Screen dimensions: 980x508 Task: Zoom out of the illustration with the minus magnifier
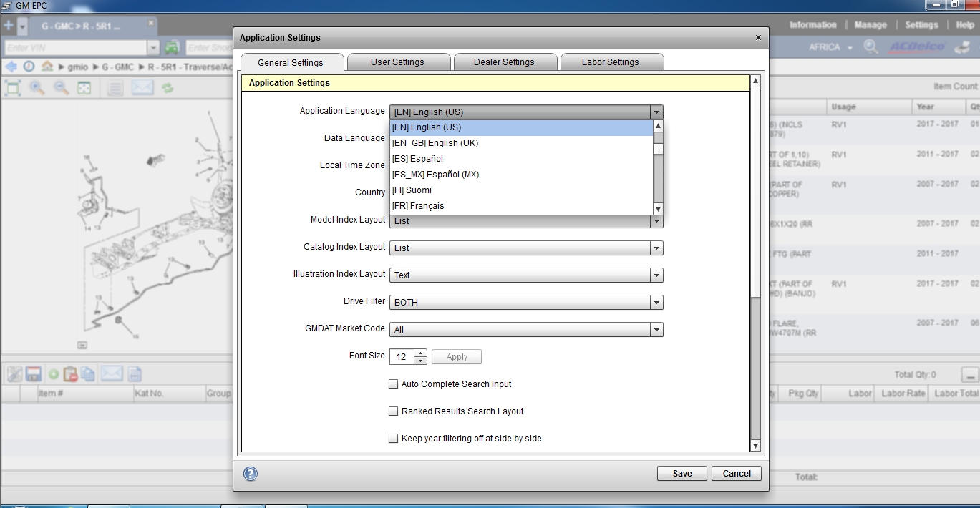click(x=61, y=88)
